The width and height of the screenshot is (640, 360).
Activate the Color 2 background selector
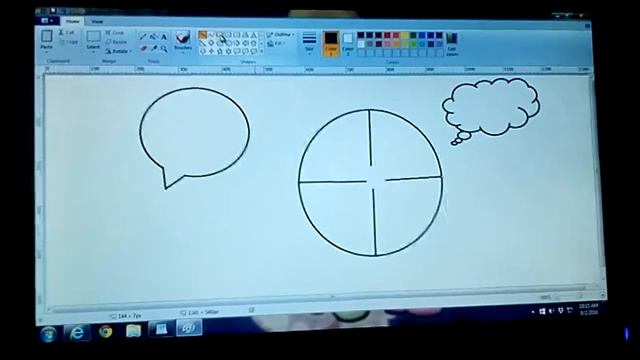point(348,44)
